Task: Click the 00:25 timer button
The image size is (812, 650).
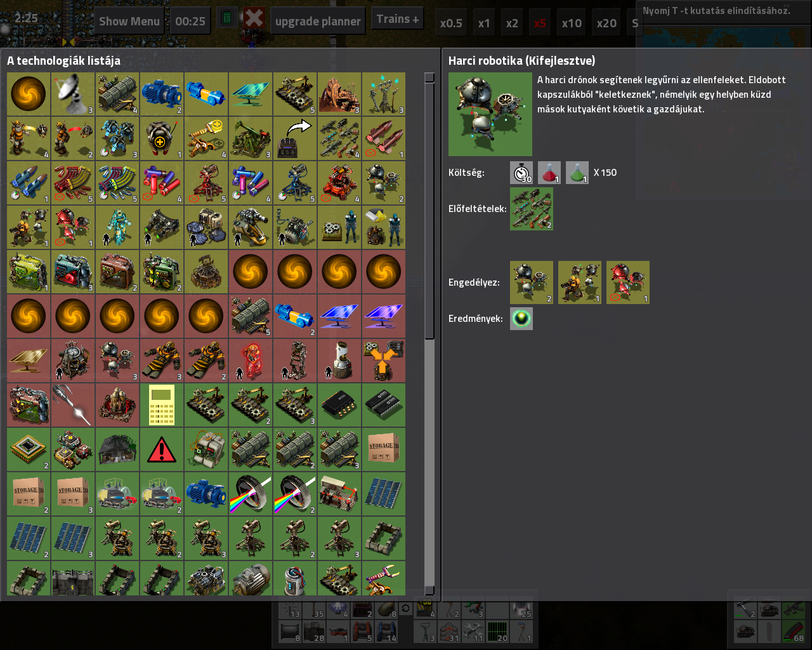Action: pos(190,21)
